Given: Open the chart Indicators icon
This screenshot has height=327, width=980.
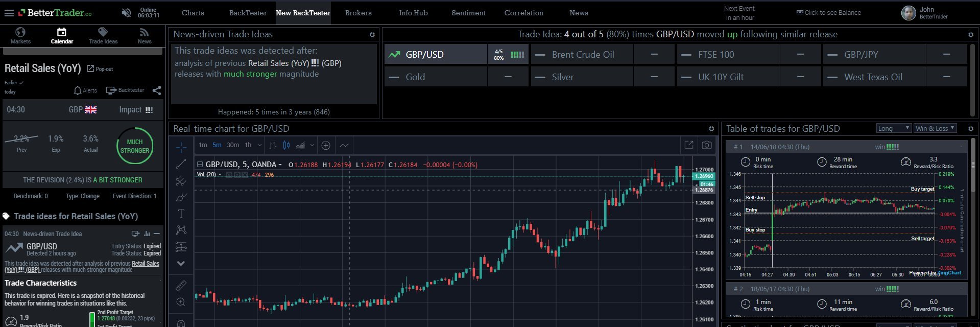Looking at the screenshot, I should click(344, 145).
